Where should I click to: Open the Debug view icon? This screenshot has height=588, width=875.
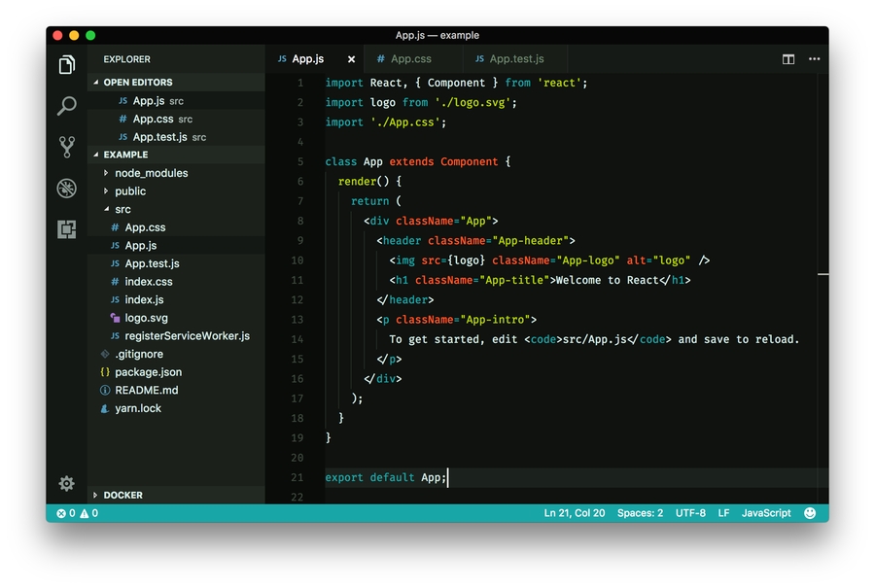point(66,189)
